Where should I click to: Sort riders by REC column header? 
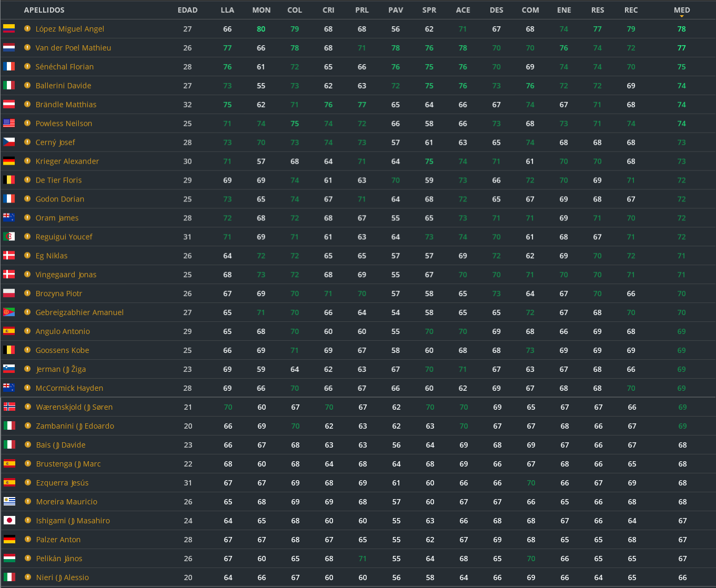631,10
